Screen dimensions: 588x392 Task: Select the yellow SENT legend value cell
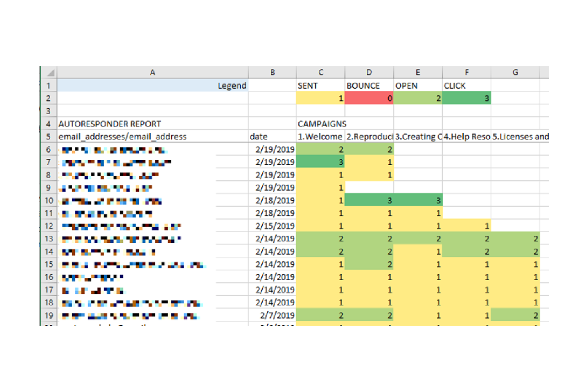tap(320, 98)
